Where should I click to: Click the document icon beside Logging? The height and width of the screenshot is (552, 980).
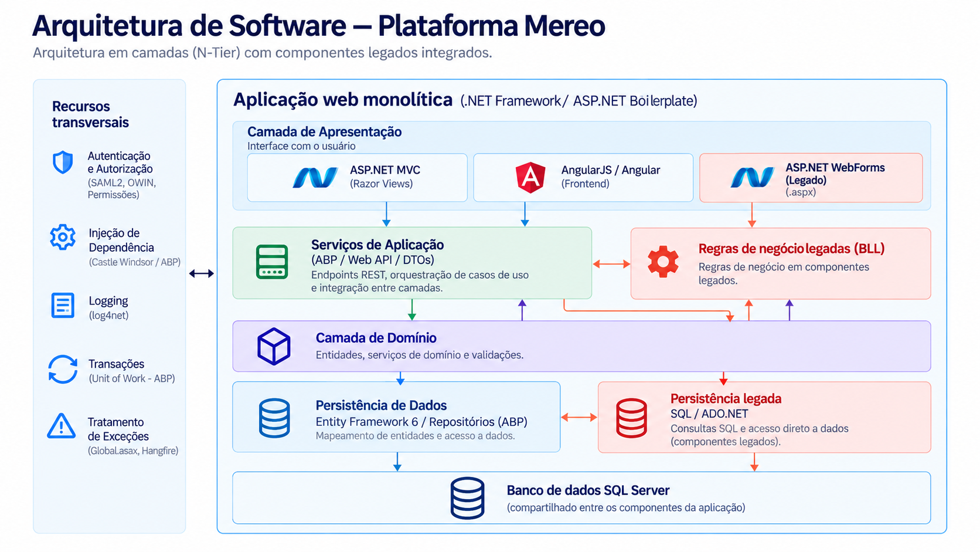63,306
